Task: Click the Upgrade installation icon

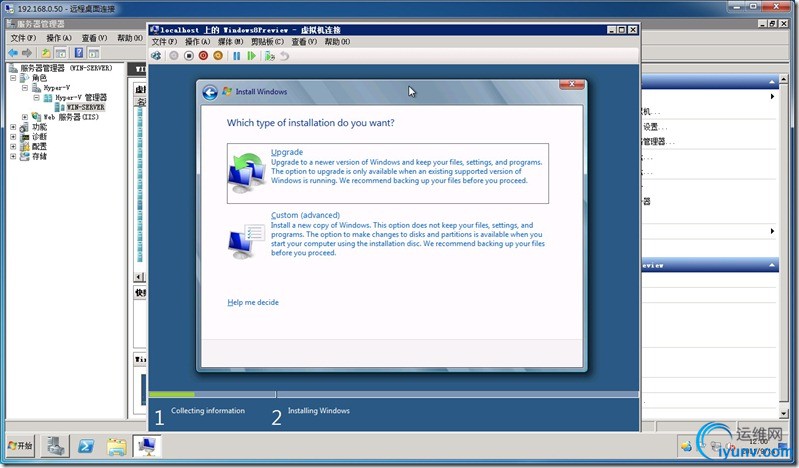Action: [247, 172]
